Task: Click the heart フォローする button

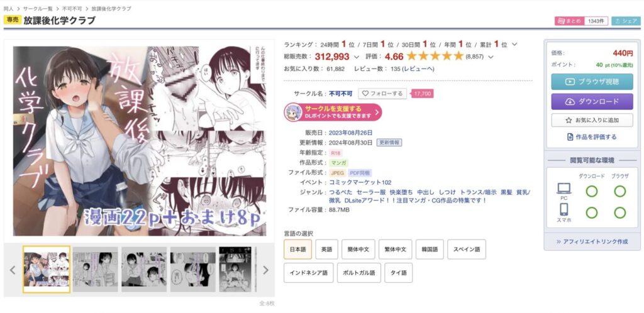Action: 382,94
